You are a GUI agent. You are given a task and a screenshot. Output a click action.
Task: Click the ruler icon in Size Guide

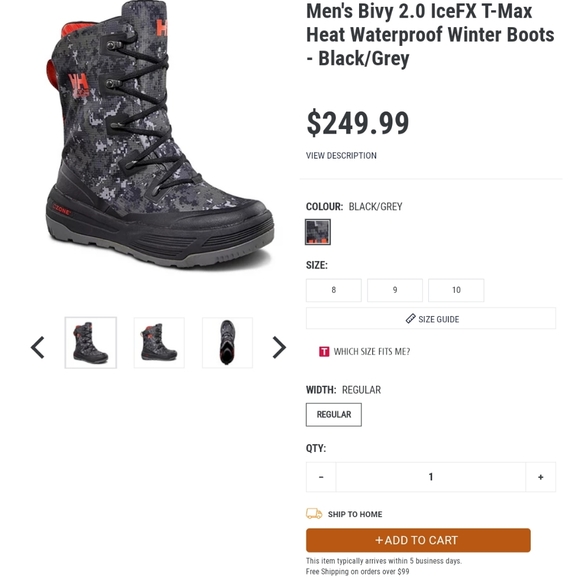pos(410,319)
